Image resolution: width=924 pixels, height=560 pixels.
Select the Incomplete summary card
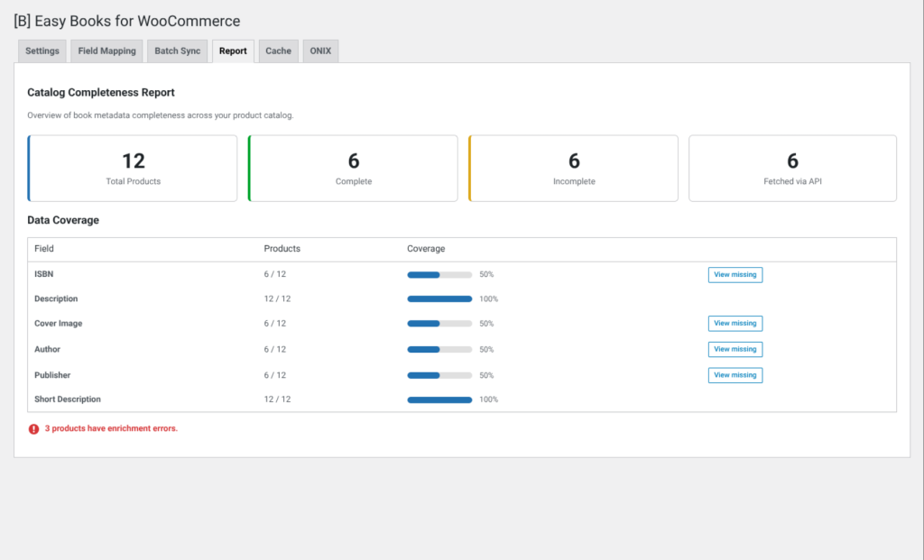[x=573, y=169]
